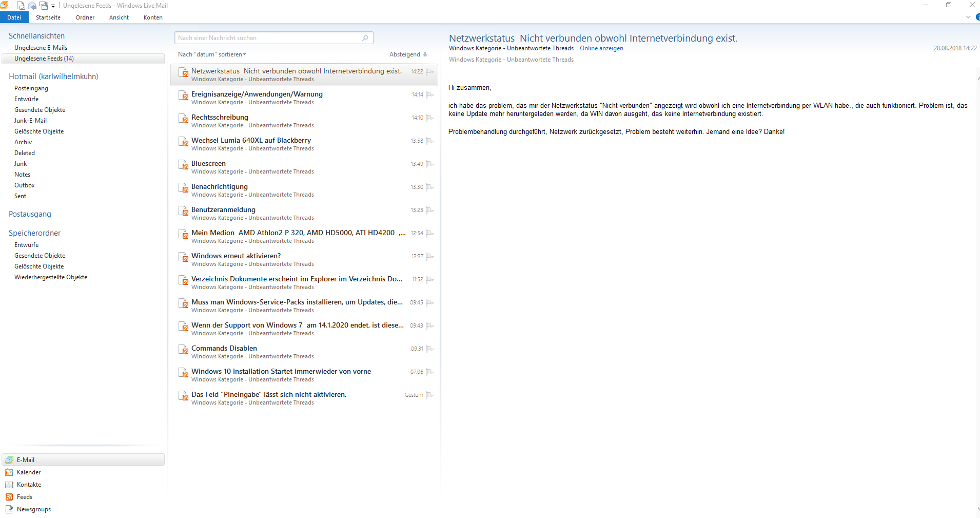Click the Kalender icon in bottom navigation

(9, 472)
